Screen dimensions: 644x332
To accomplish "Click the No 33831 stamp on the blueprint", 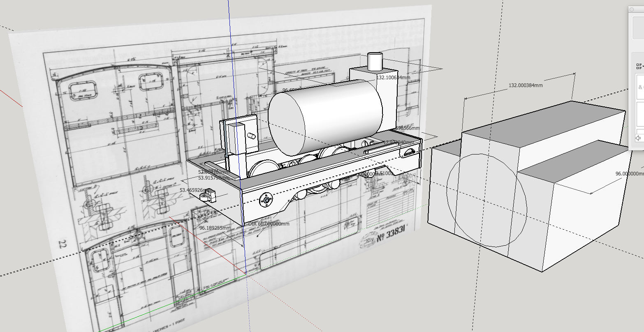I will click(391, 234).
